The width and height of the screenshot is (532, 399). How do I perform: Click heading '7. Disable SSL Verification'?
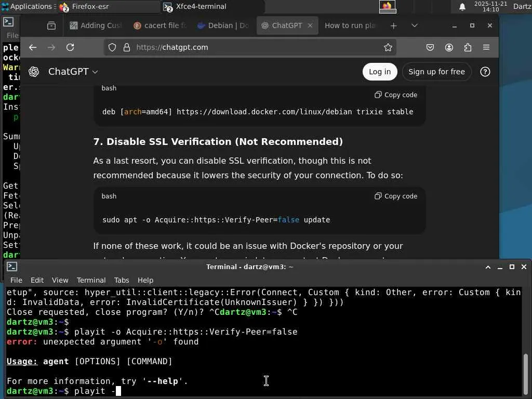[x=218, y=141]
